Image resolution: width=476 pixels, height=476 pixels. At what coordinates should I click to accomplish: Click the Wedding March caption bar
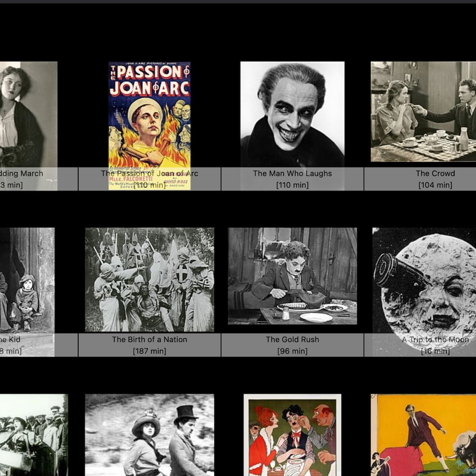coord(24,179)
